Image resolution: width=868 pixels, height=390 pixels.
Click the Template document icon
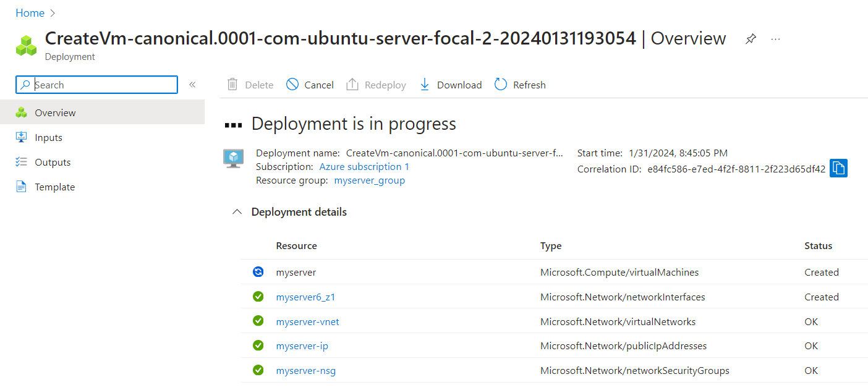tap(22, 187)
